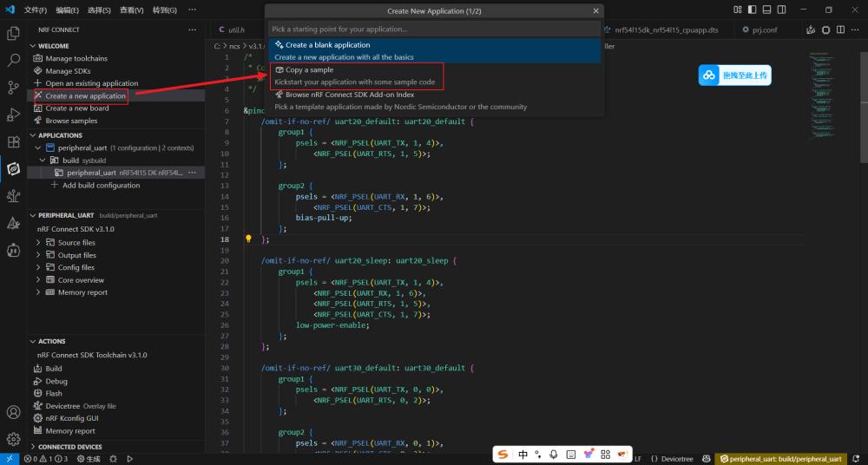Screen dimensions: 868x465
Task: Click the remote window indicator in status bar
Action: click(10, 459)
